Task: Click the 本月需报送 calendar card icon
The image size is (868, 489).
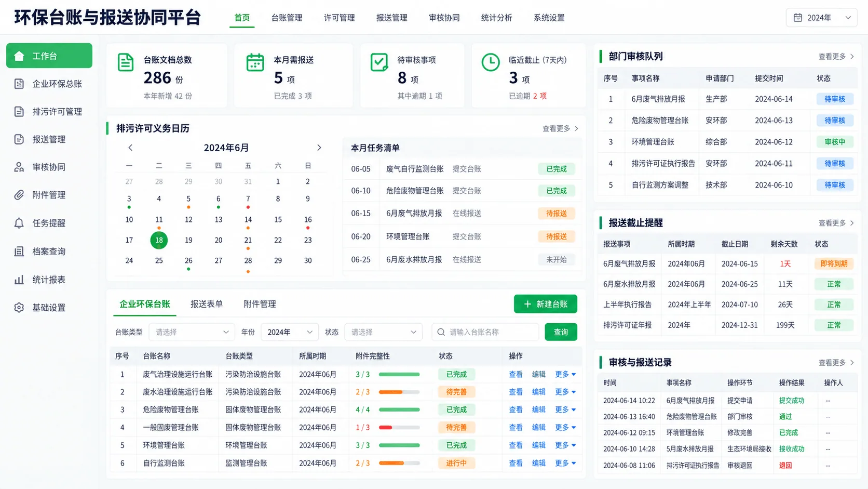Action: point(255,62)
